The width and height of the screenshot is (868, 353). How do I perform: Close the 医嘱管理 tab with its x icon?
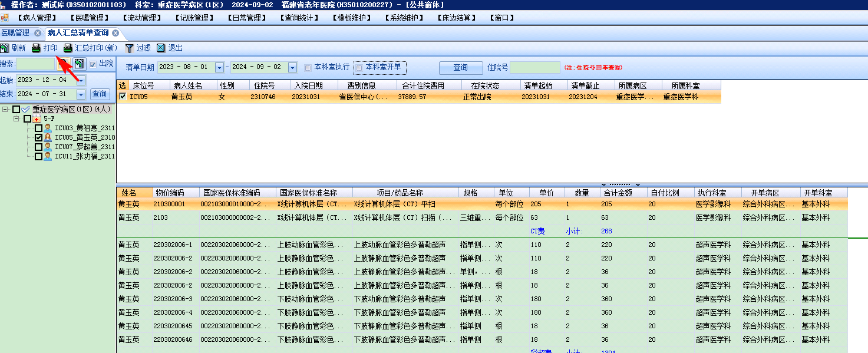(x=38, y=33)
